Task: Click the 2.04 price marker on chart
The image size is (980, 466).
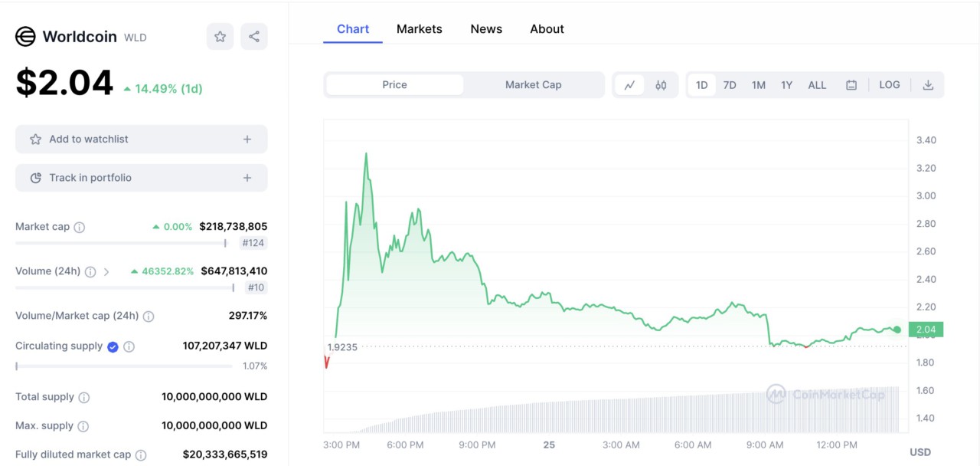Action: click(x=924, y=329)
